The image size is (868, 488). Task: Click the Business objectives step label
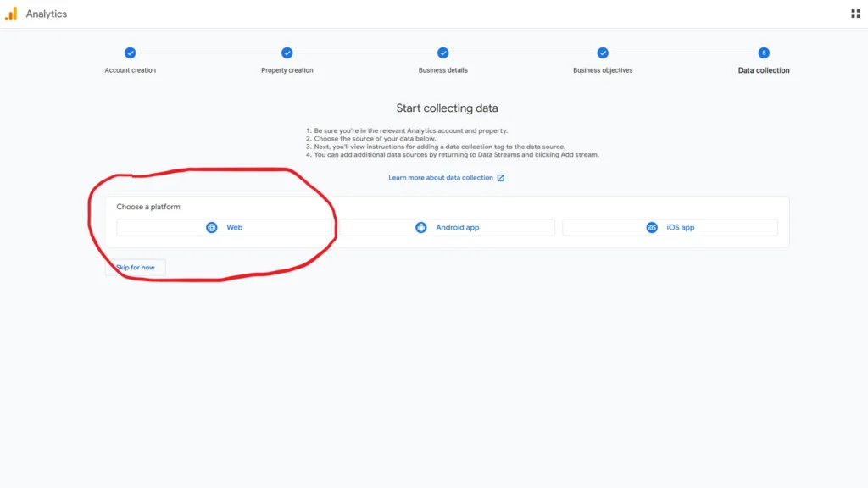click(603, 70)
